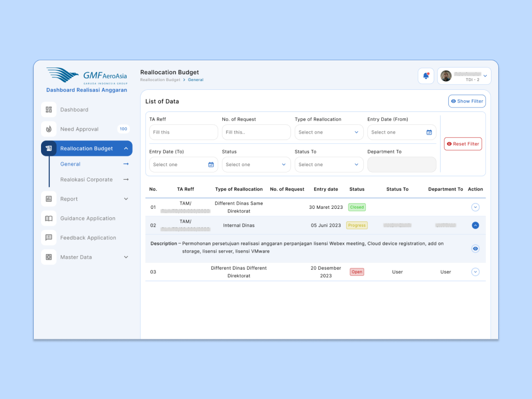Click the Master Data sidebar icon
Screen dimensions: 532x399
(49, 257)
